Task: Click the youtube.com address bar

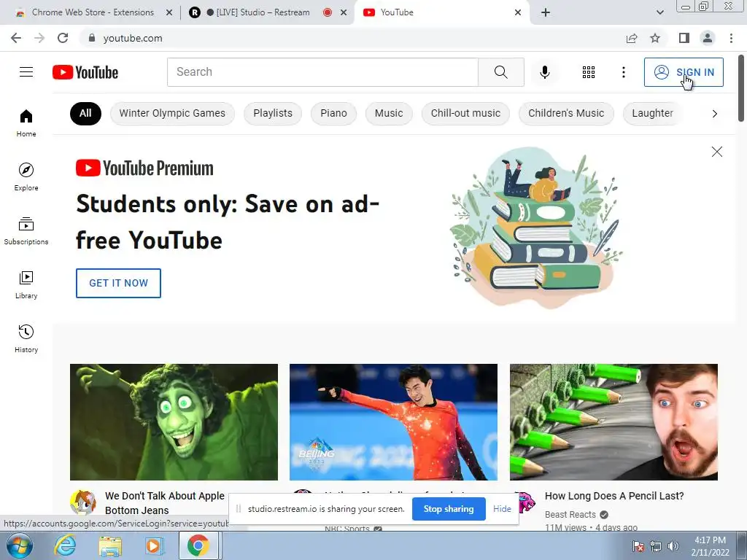Action: pyautogui.click(x=352, y=38)
